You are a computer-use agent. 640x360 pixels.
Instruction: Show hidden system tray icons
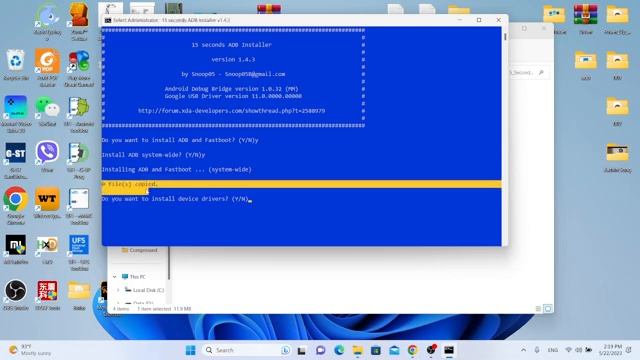[x=523, y=350]
